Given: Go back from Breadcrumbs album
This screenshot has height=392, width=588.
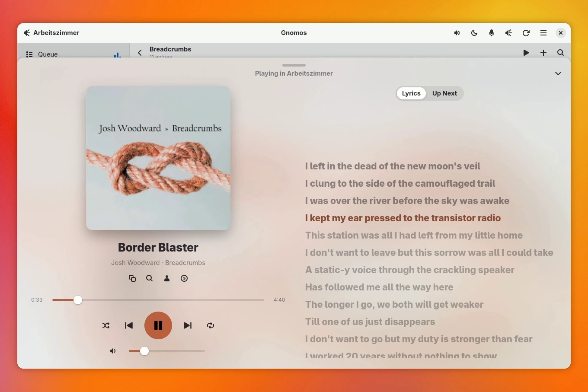Looking at the screenshot, I should click(140, 53).
